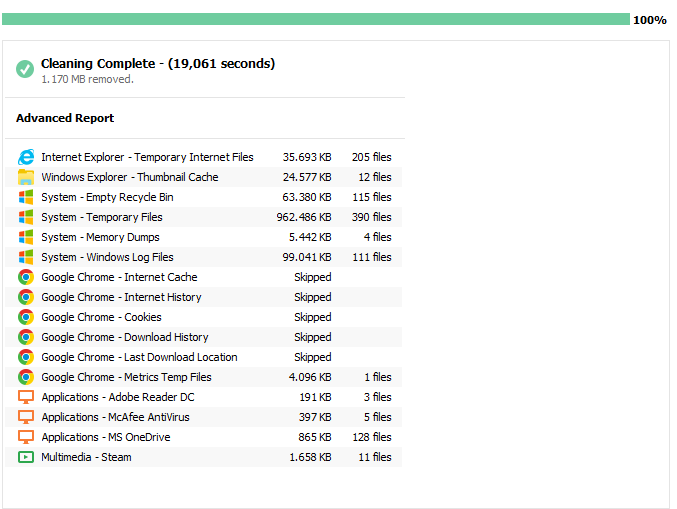The image size is (677, 509).
Task: Click Windows Explorer - Thumbnail Cache entry
Action: point(203,177)
